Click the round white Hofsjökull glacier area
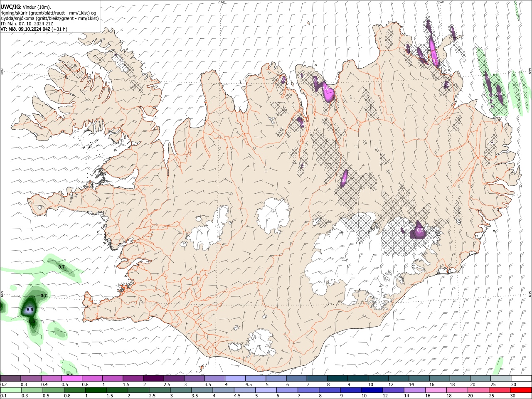This screenshot has width=532, height=399. [x=273, y=215]
